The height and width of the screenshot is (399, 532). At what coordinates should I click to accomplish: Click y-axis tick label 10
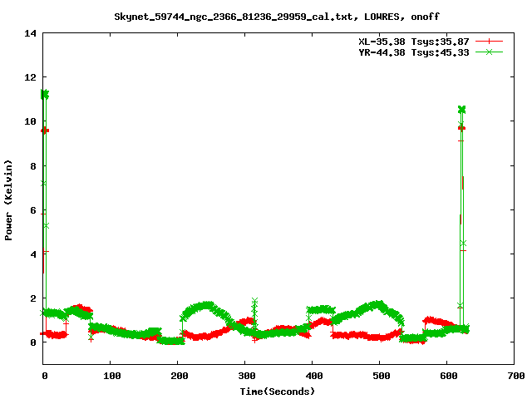(x=30, y=121)
